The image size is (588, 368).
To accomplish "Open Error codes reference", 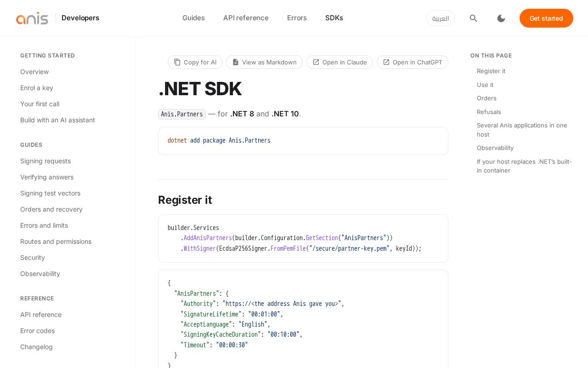I will click(37, 331).
